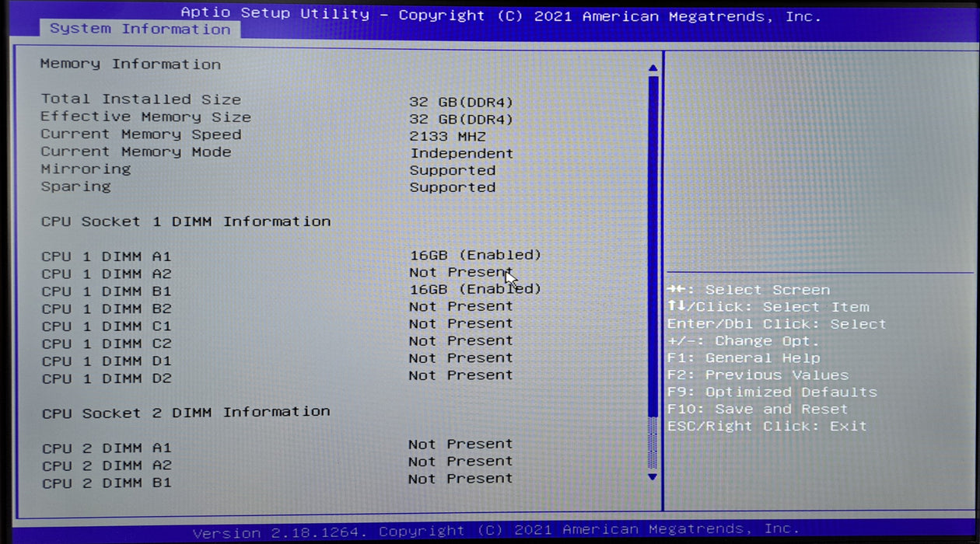980x544 pixels.
Task: Click the blue vertical scrollbar thumb
Action: 653,246
